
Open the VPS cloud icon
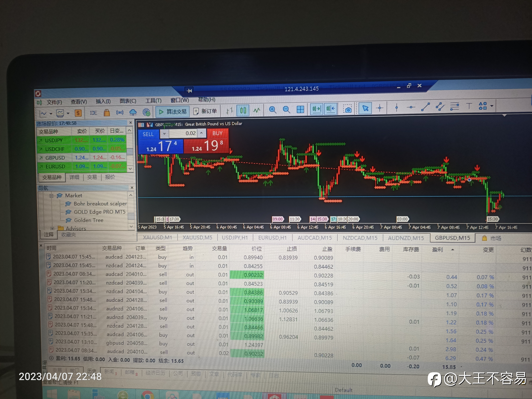pyautogui.click(x=133, y=112)
